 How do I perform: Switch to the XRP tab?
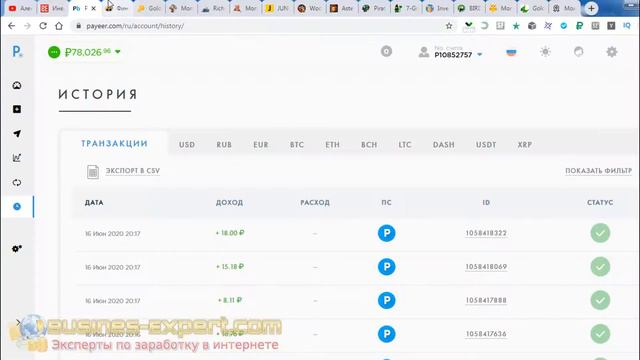coord(524,144)
